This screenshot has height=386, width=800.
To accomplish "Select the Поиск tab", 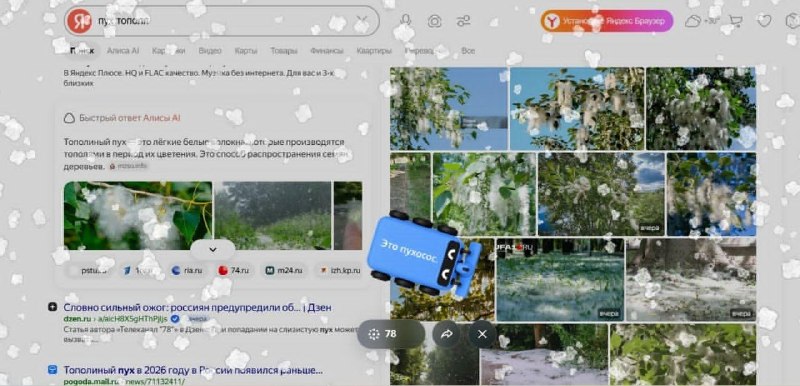I will click(x=82, y=50).
